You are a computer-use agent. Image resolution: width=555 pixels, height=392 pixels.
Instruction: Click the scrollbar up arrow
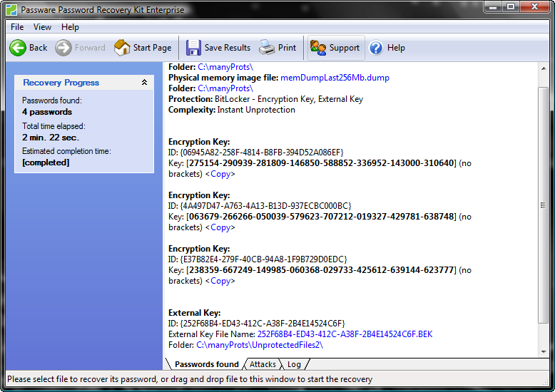544,68
